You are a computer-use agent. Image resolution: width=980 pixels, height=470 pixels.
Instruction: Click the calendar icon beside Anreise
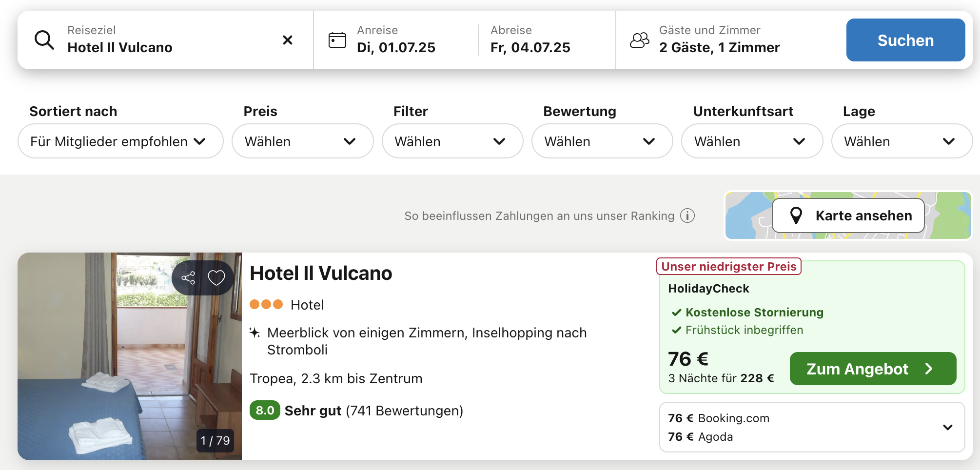tap(337, 40)
